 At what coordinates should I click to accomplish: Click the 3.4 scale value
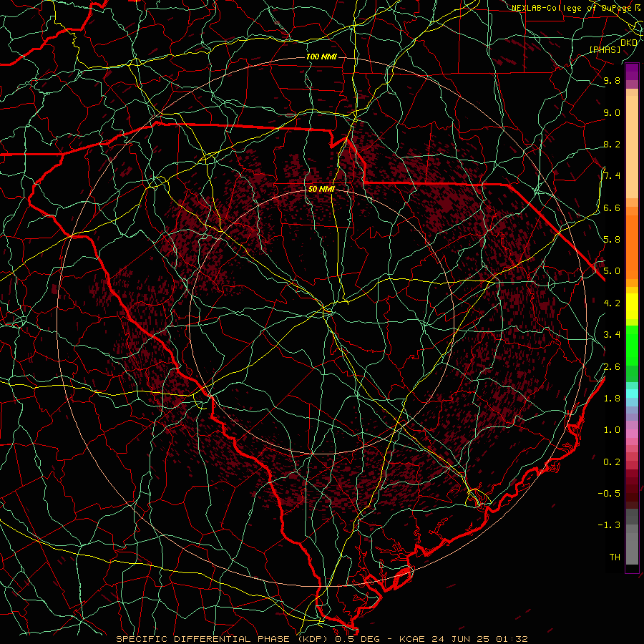[612, 334]
